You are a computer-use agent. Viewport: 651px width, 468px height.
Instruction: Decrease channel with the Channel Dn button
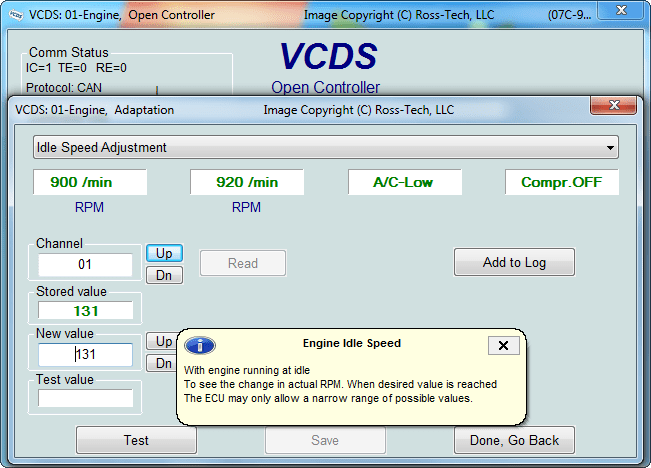pyautogui.click(x=164, y=275)
